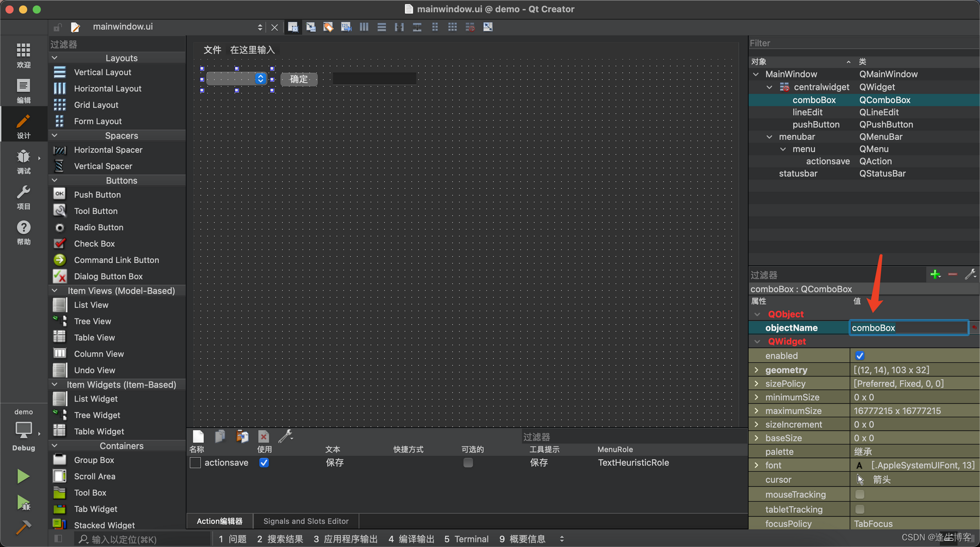Image resolution: width=980 pixels, height=547 pixels.
Task: Expand the geometry property
Action: (757, 370)
